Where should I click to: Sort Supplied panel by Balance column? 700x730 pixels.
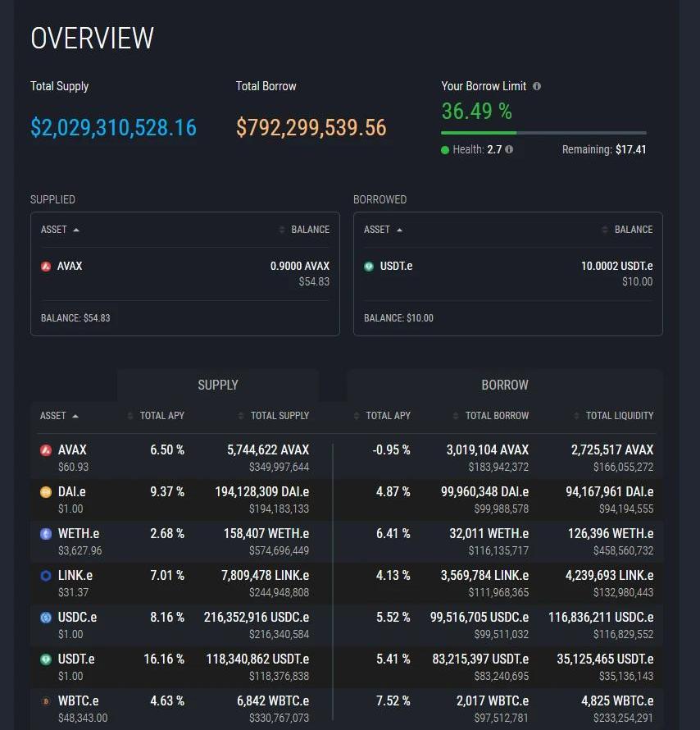[305, 230]
